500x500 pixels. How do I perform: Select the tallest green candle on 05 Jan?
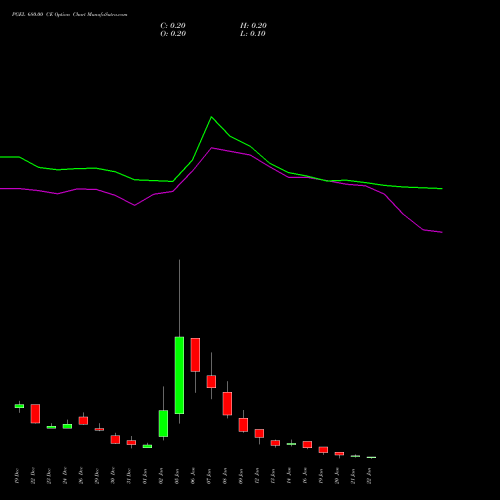click(179, 375)
